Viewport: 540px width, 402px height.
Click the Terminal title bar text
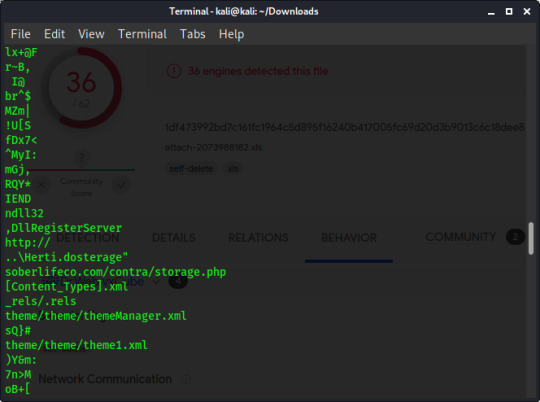coord(244,11)
